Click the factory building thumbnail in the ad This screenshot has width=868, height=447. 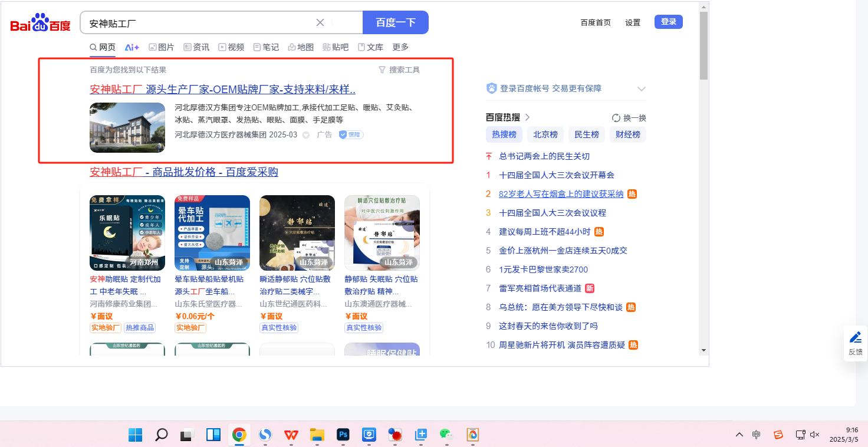(x=127, y=127)
